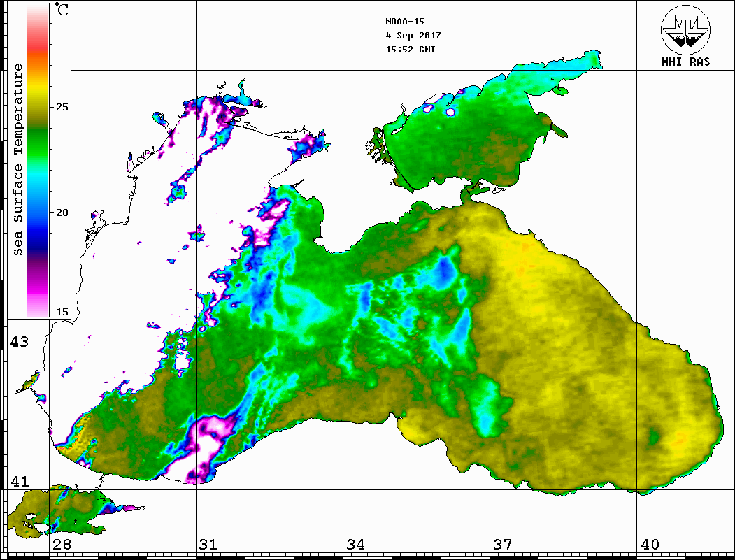This screenshot has width=735, height=560.
Task: Click the MHI RAS logo emblem
Action: [685, 30]
